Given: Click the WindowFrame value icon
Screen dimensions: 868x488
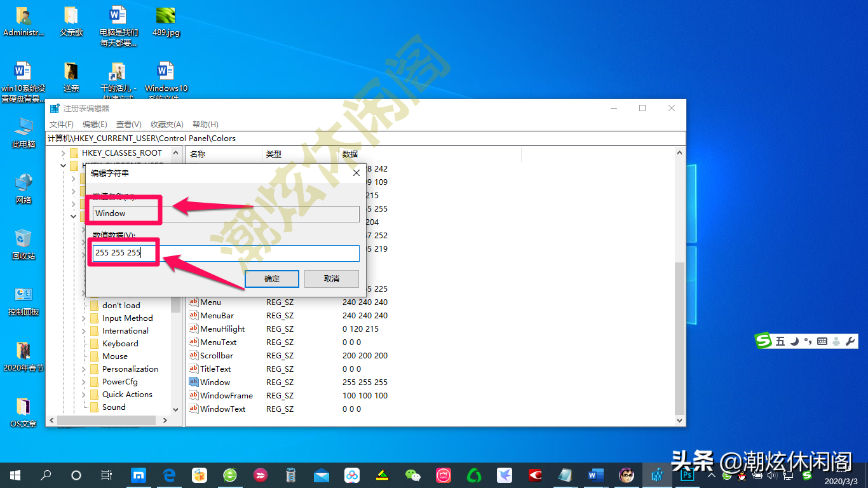Looking at the screenshot, I should pos(194,396).
